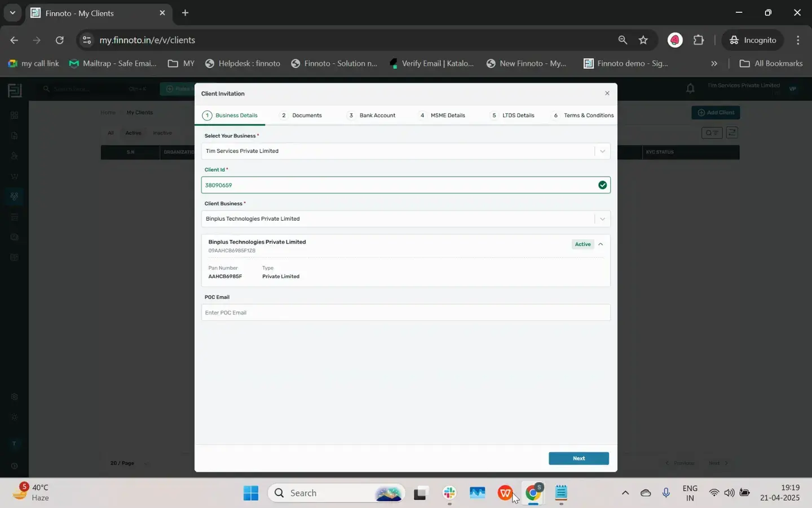Screen dimensions: 812x508
Task: Click the Add Client button behind dialog
Action: (716, 112)
